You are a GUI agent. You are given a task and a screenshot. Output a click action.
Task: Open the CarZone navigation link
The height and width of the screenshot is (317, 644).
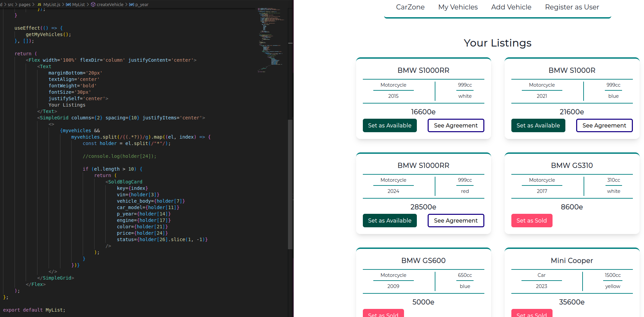pyautogui.click(x=410, y=7)
